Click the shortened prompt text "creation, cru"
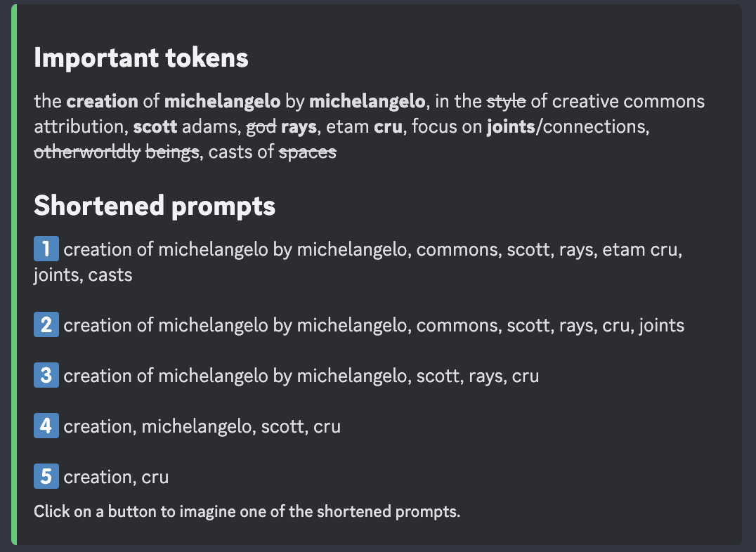Image resolution: width=756 pixels, height=552 pixels. pyautogui.click(x=116, y=478)
